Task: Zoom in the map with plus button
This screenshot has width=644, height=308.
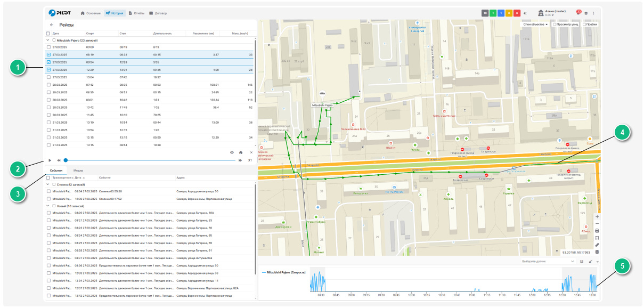Action: (597, 217)
